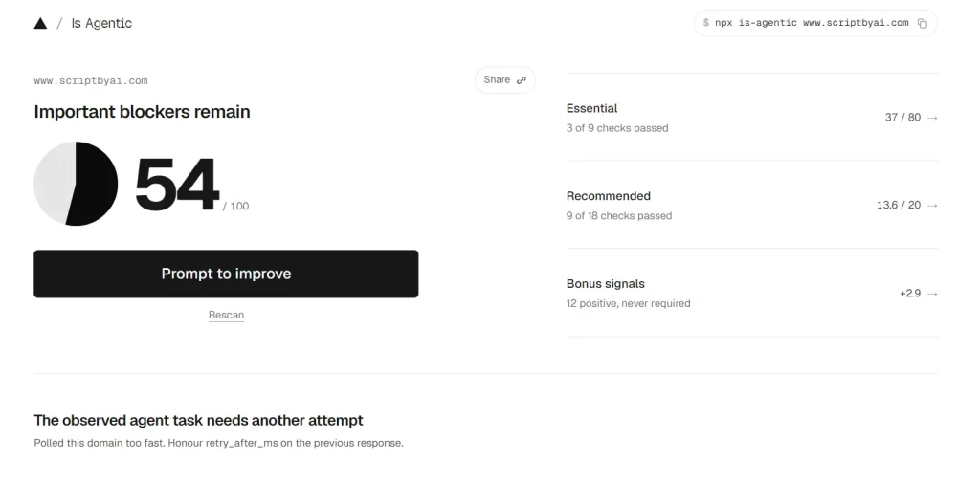Image resolution: width=980 pixels, height=483 pixels.
Task: Click the Rescan link
Action: click(x=226, y=315)
